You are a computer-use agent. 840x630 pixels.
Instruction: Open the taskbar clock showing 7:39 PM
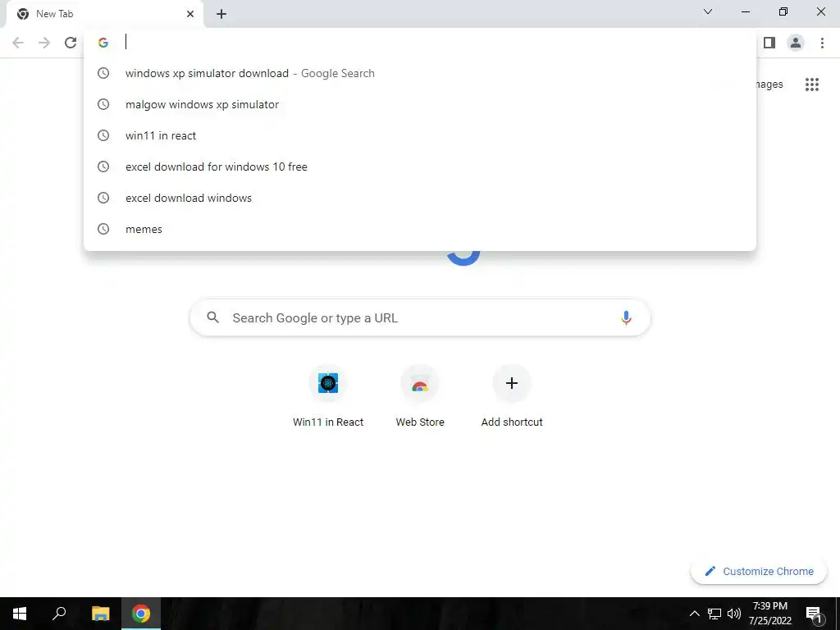(769, 614)
